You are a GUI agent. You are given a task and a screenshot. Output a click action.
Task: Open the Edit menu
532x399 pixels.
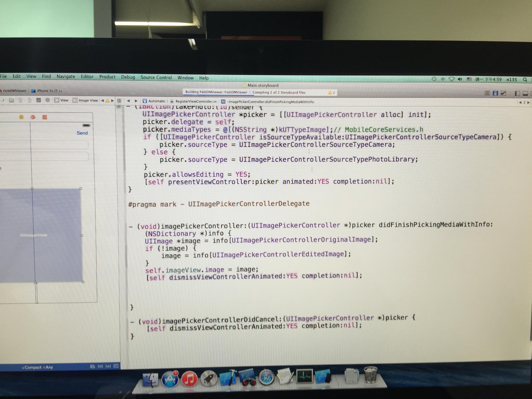tap(17, 76)
